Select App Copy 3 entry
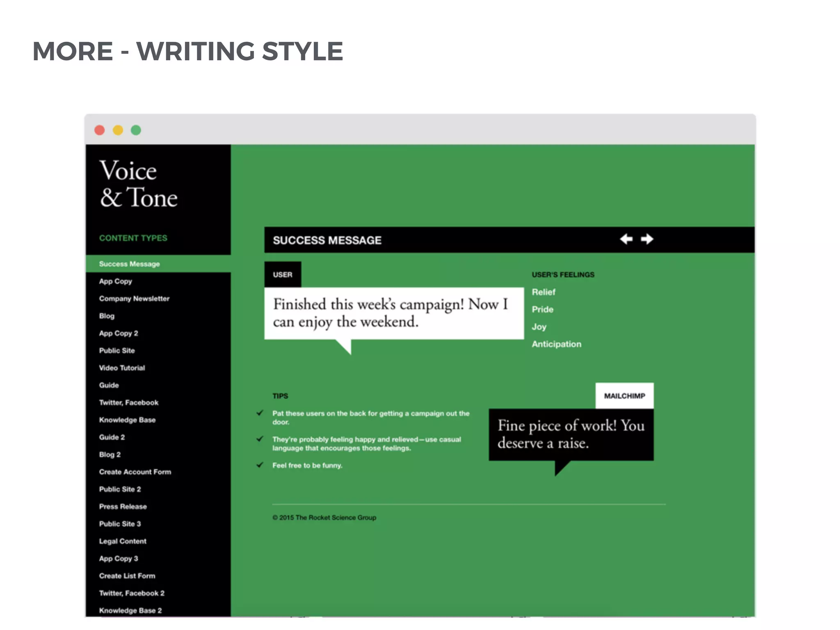 (x=119, y=559)
